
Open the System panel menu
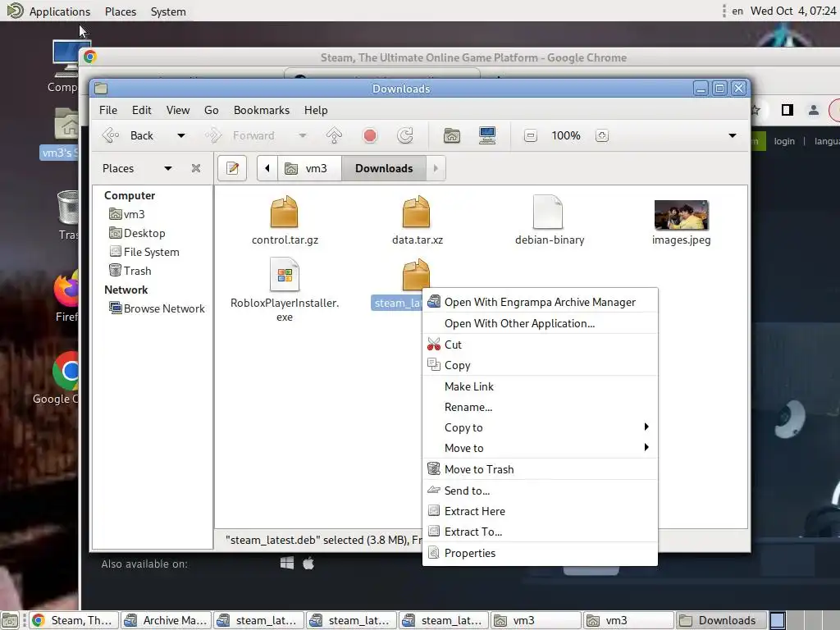click(168, 11)
